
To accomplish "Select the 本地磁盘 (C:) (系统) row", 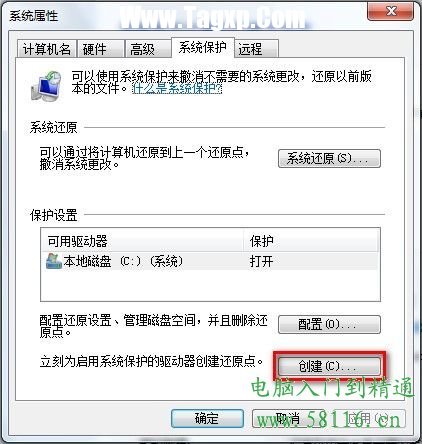I will tap(210, 261).
